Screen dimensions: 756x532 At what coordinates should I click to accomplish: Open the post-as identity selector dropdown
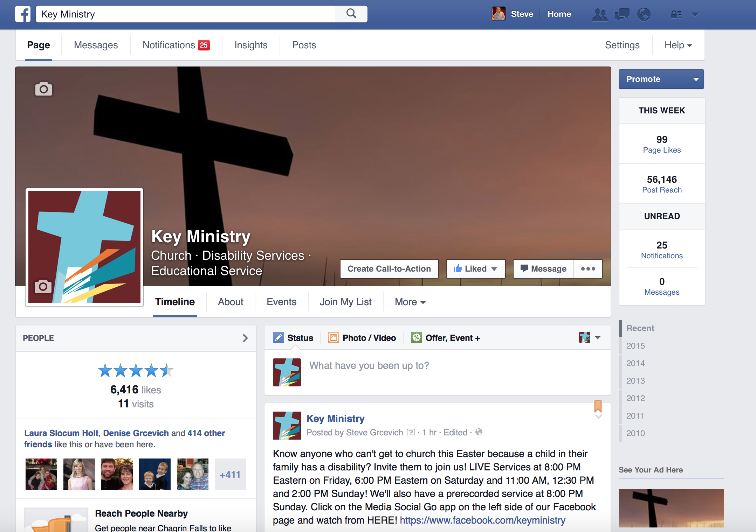click(x=590, y=337)
